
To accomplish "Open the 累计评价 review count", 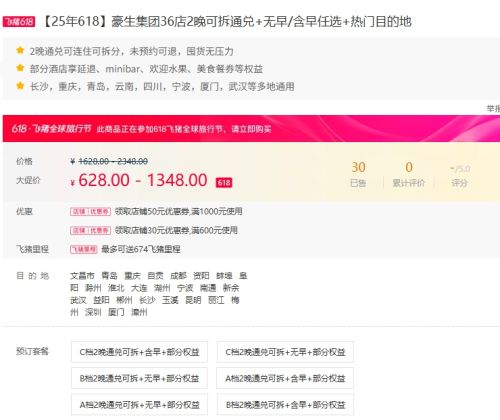I will click(x=409, y=174).
